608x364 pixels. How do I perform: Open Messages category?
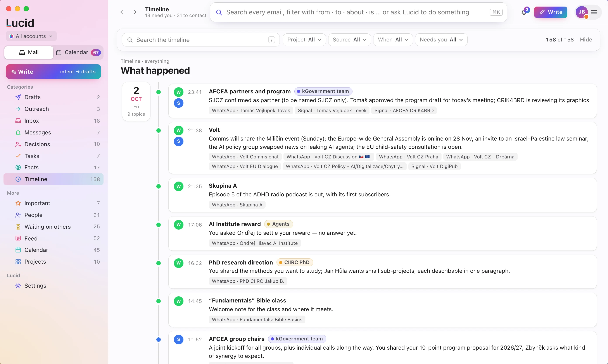(x=54, y=132)
